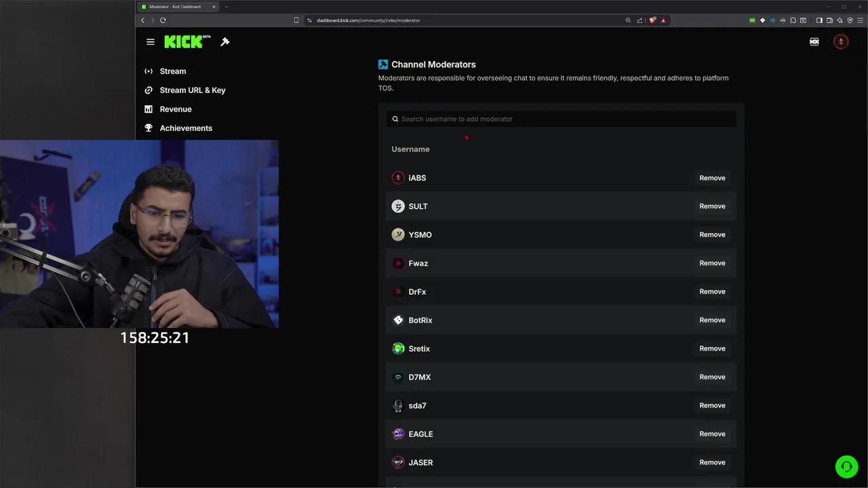Click the JASER username text
The image size is (868, 488).
point(420,462)
